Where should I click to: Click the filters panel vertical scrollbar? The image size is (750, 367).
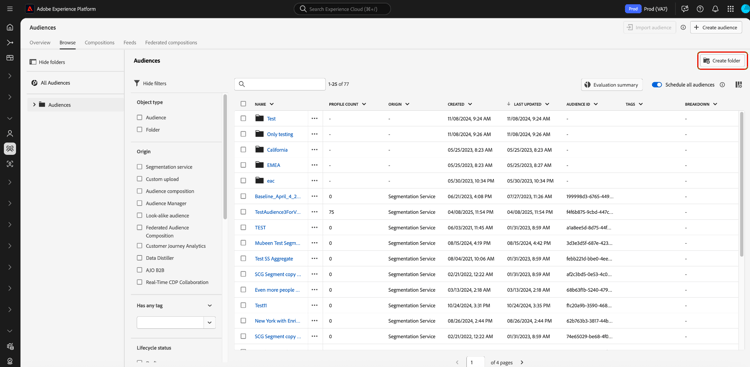point(225,157)
